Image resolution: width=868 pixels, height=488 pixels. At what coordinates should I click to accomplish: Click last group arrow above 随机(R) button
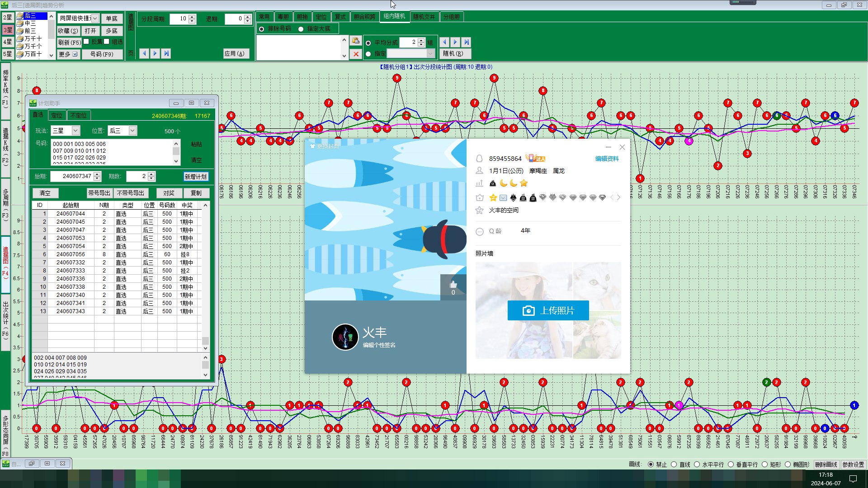pyautogui.click(x=467, y=42)
